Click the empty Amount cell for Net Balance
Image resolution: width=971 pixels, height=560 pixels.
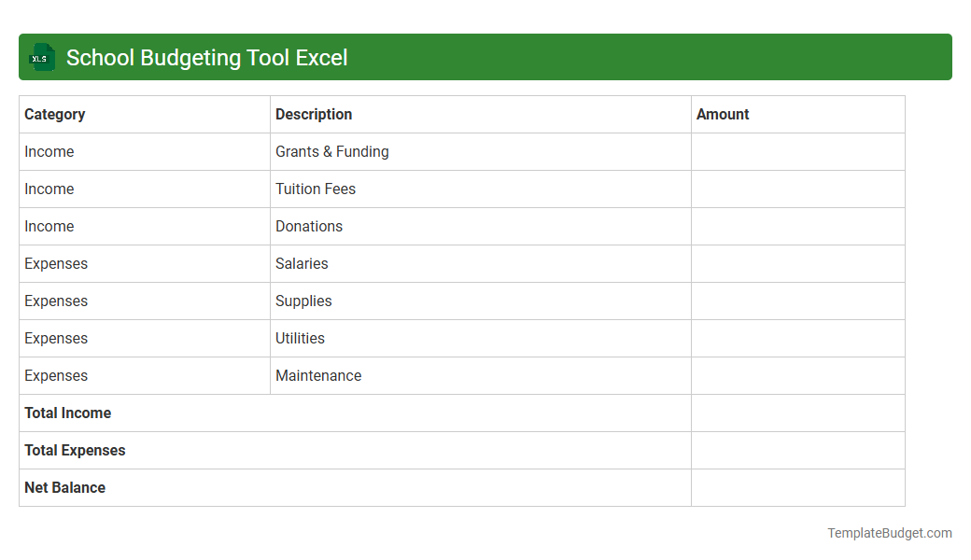click(x=797, y=487)
